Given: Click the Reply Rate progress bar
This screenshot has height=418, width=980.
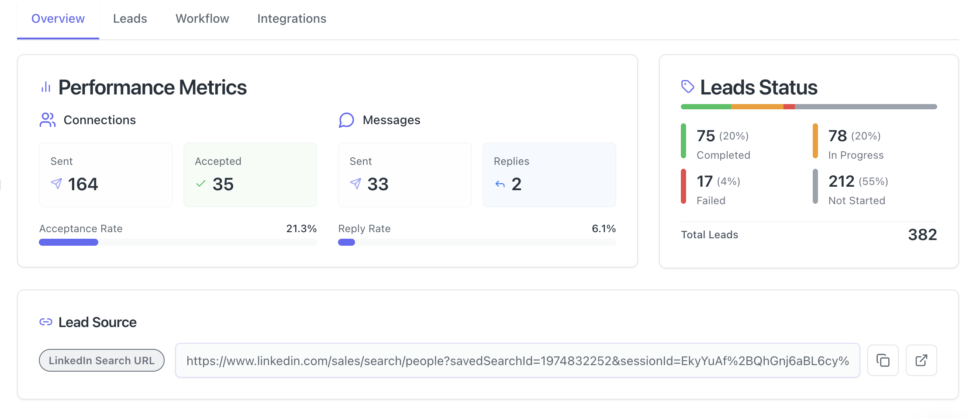Looking at the screenshot, I should (477, 242).
